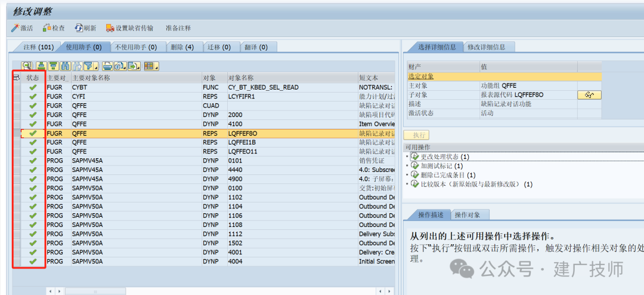Switch to the 删除 (4) tab
The width and height of the screenshot is (644, 295).
(182, 47)
